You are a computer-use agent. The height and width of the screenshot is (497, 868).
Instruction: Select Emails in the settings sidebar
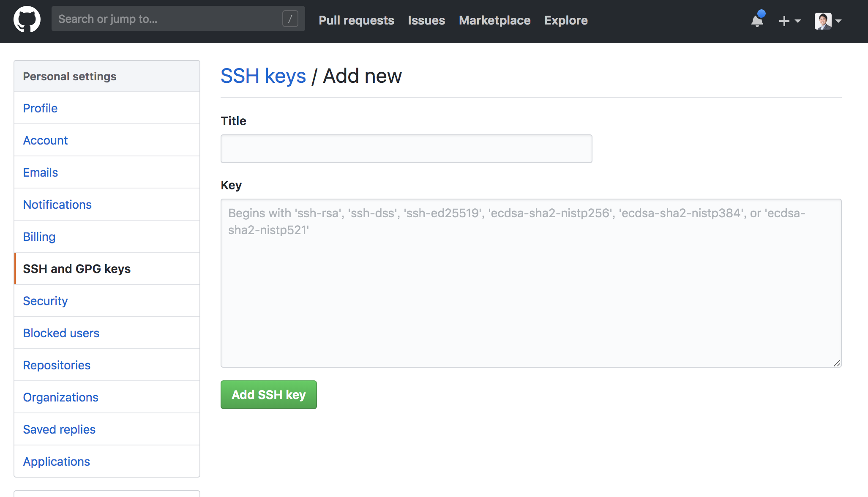(x=40, y=172)
